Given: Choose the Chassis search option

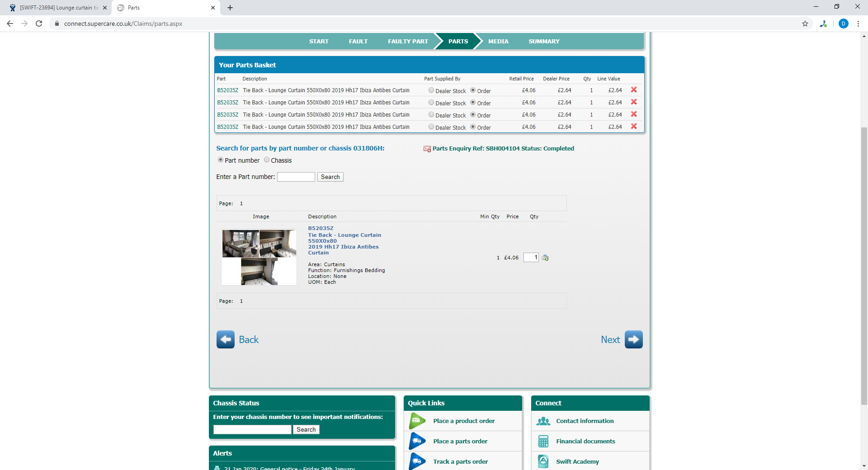Looking at the screenshot, I should (267, 160).
